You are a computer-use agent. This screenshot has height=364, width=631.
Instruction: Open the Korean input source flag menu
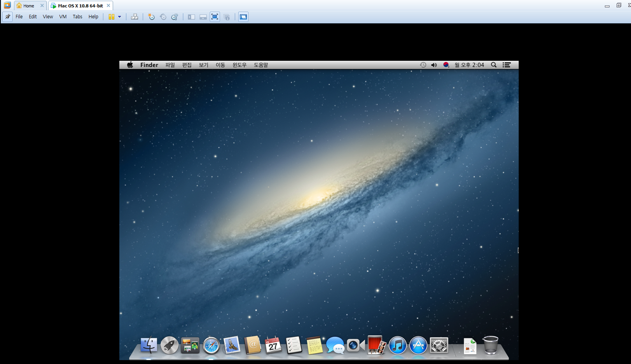[446, 65]
